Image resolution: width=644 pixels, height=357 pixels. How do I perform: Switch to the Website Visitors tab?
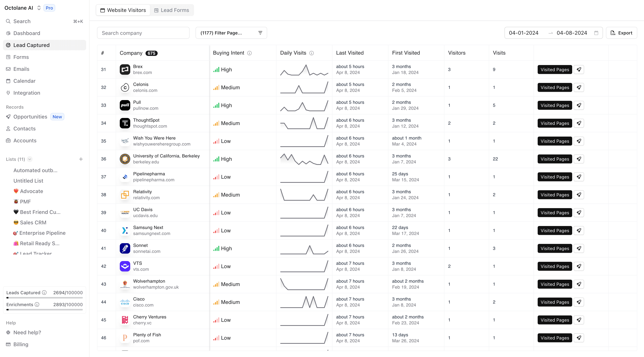pos(123,10)
